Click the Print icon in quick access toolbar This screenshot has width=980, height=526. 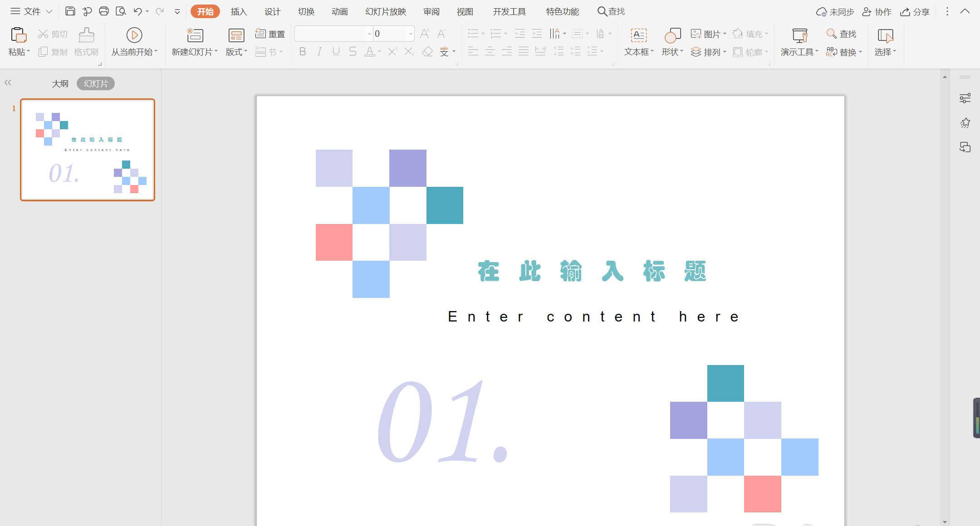[103, 11]
